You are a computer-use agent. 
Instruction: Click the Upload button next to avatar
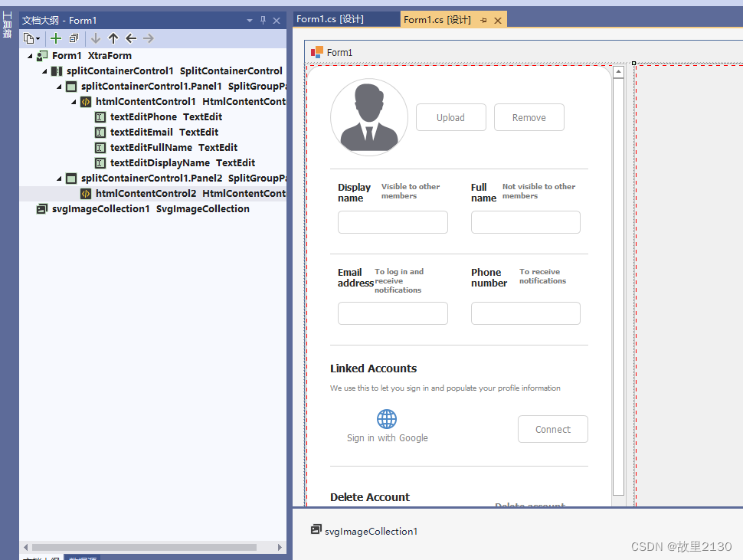tap(450, 117)
